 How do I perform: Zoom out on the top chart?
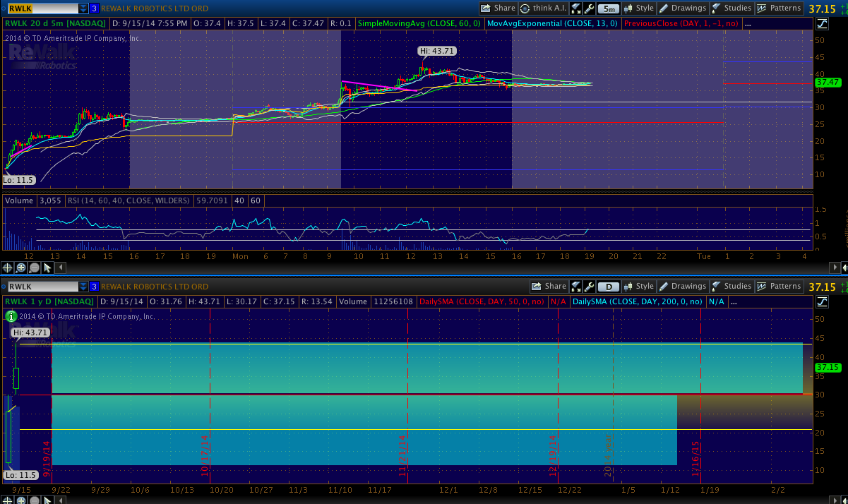click(x=35, y=268)
